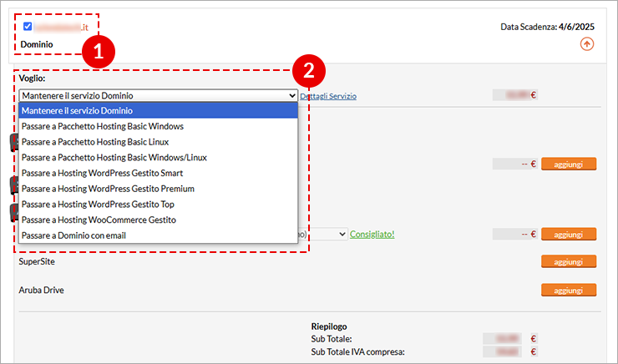This screenshot has height=364, width=618.
Task: Select Mantenere il servizio Dominio option
Action: point(159,111)
